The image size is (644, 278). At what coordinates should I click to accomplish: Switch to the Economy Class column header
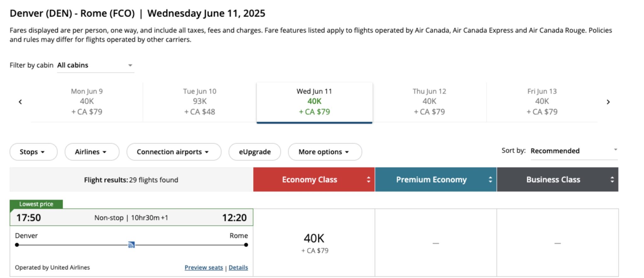point(310,179)
